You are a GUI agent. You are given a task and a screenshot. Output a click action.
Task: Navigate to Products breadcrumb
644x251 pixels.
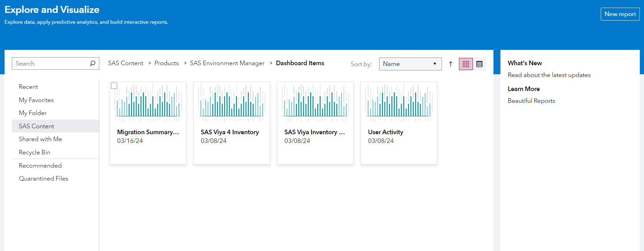(x=166, y=63)
